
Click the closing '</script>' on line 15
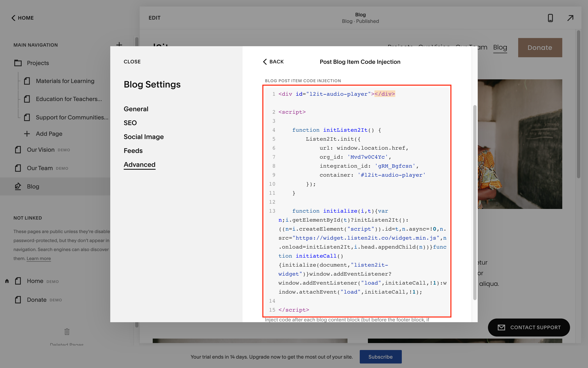pos(294,310)
